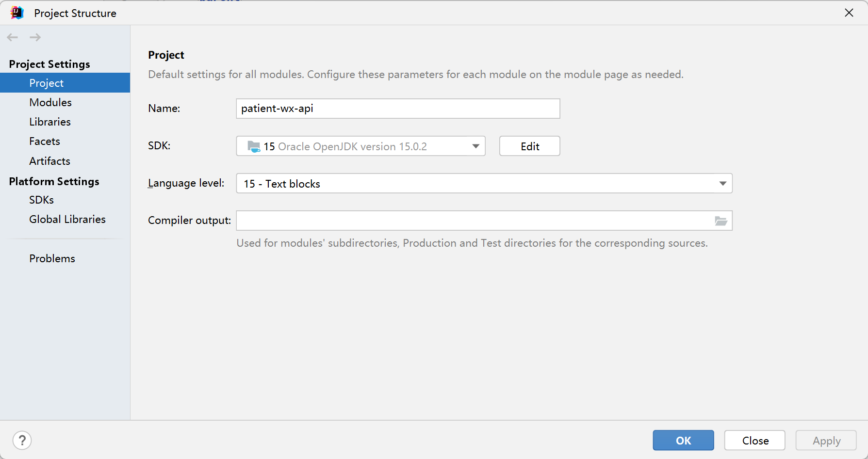
Task: Confirm with the OK button
Action: tap(683, 440)
